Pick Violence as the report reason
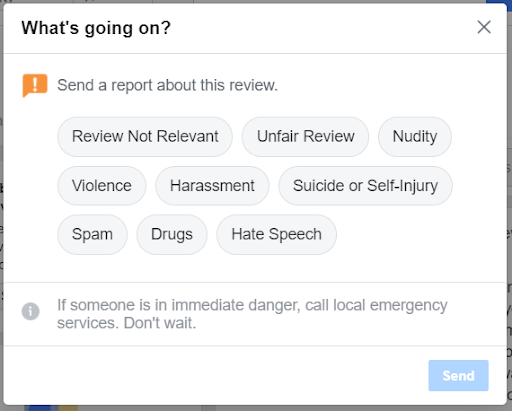The image size is (512, 411). [x=102, y=186]
